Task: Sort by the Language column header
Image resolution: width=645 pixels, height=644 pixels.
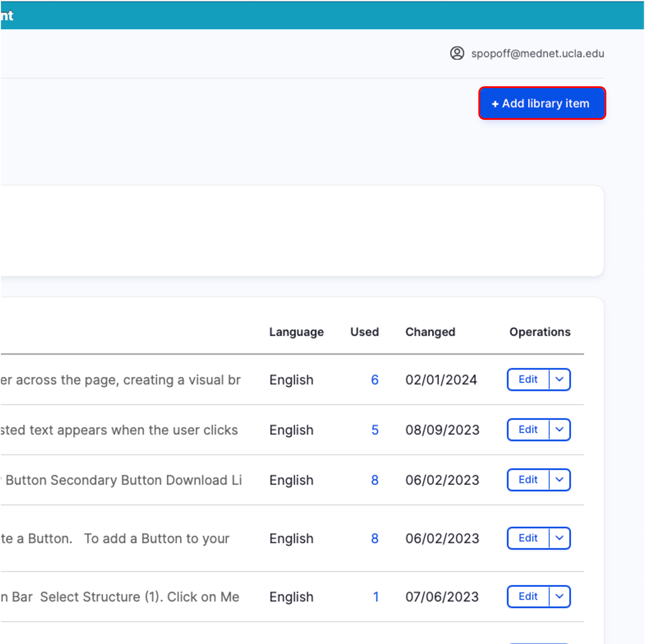Action: coord(296,332)
